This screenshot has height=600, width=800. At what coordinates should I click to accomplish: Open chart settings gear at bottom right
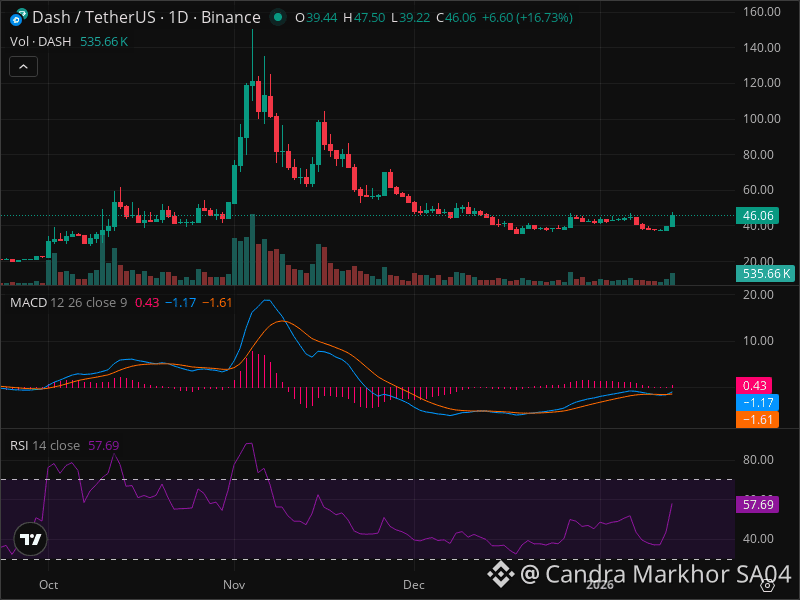tap(767, 586)
